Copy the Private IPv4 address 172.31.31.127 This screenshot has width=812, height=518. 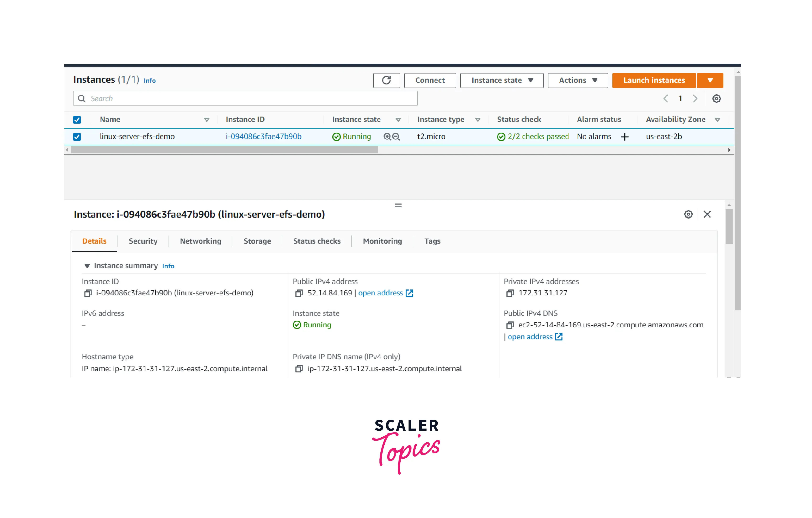click(510, 293)
